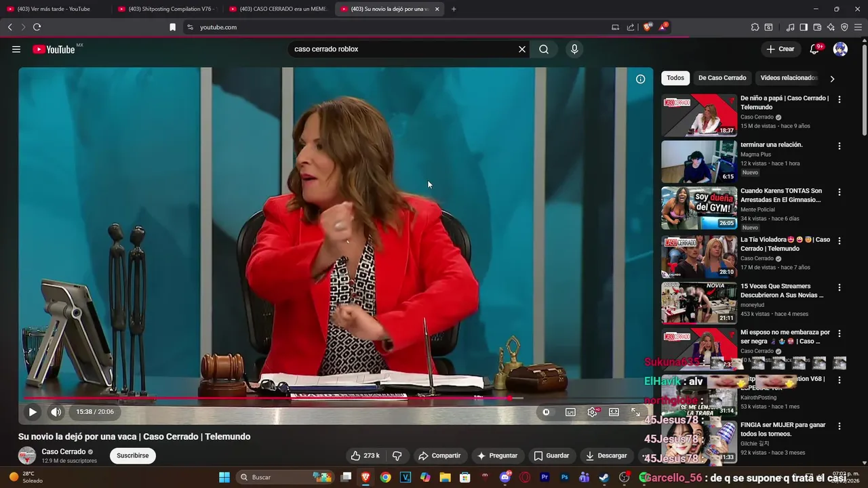The height and width of the screenshot is (488, 868).
Task: Go back with the browser back arrow
Action: [9, 27]
